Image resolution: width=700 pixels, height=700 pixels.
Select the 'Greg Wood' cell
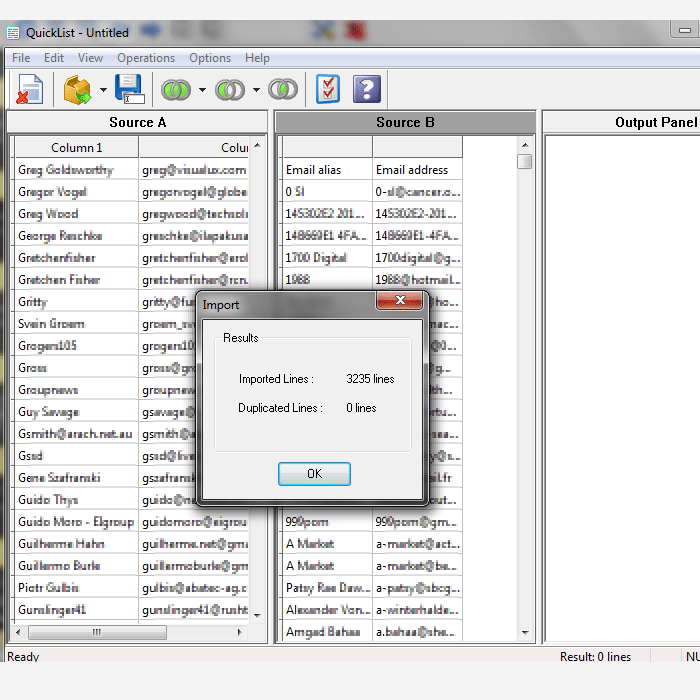(76, 214)
